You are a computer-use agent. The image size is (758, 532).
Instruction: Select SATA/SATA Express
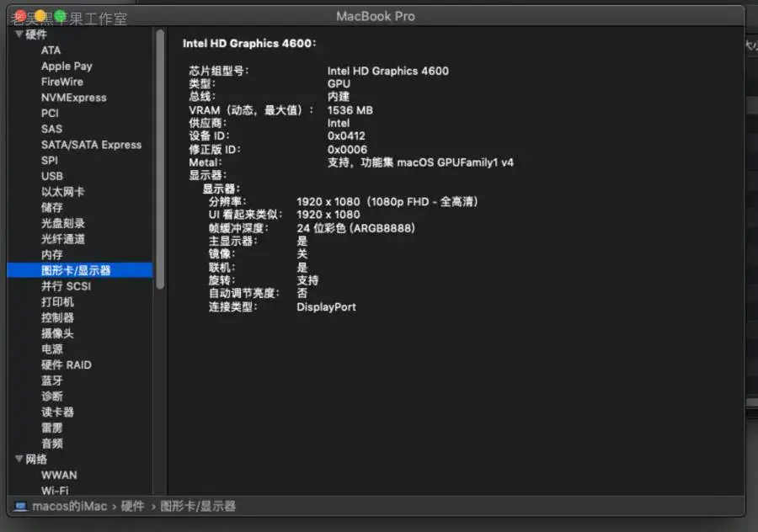[91, 145]
